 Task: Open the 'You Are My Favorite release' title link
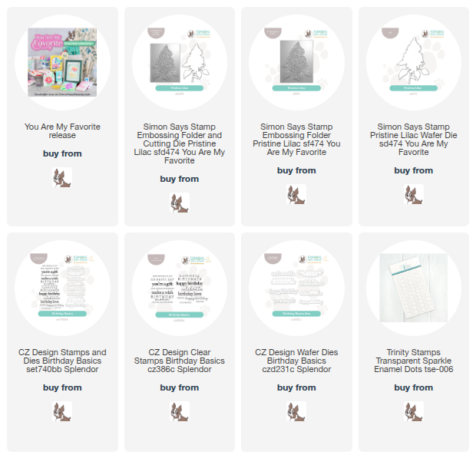tap(62, 130)
